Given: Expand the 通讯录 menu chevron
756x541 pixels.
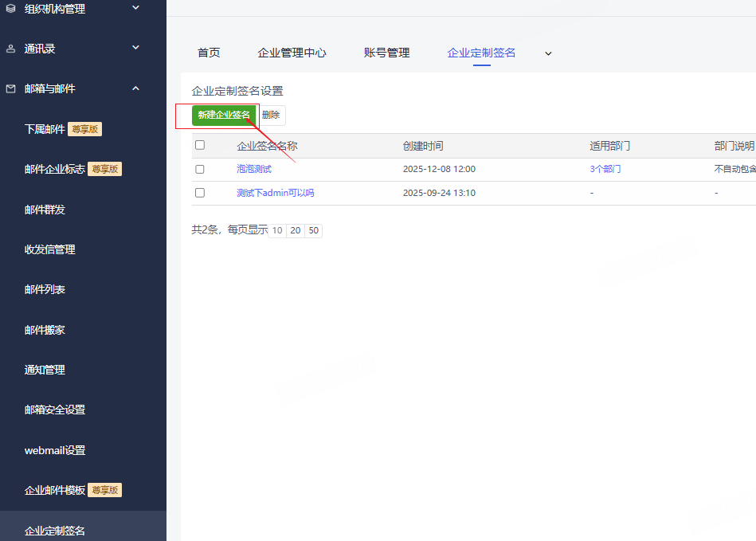Looking at the screenshot, I should tap(136, 48).
